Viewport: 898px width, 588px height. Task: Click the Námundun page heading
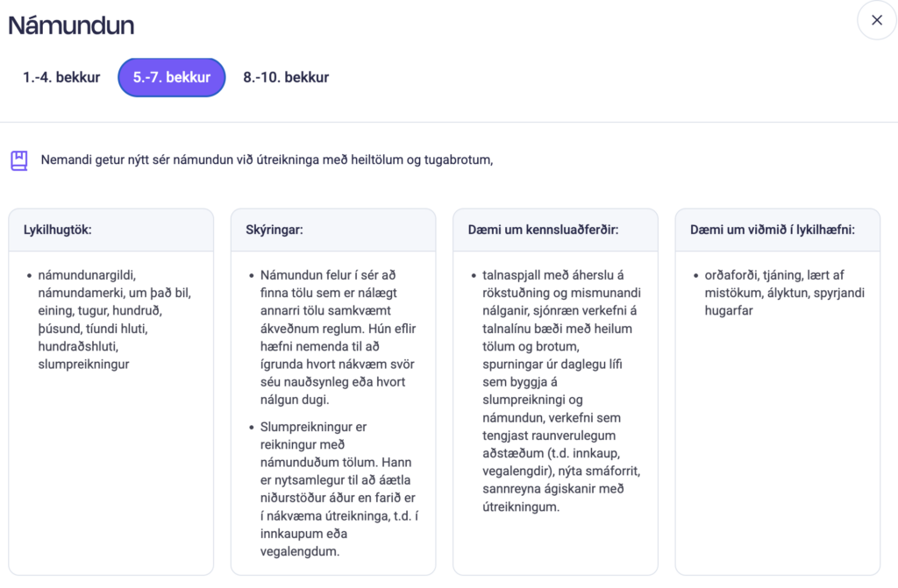pos(71,25)
